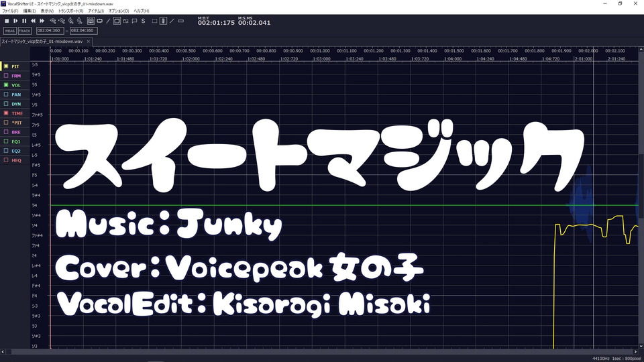Select the flat horizontal bar tool icon
The image size is (644, 362).
(180, 21)
